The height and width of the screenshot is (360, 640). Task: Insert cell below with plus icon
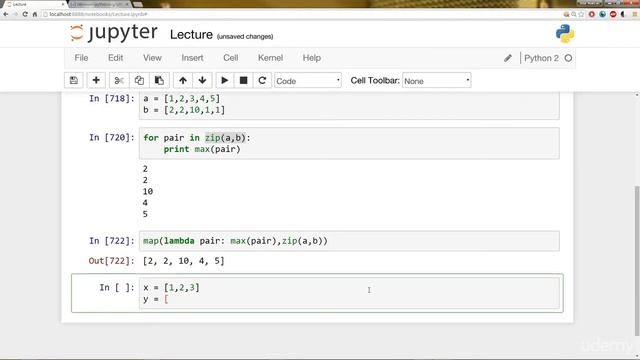click(96, 80)
